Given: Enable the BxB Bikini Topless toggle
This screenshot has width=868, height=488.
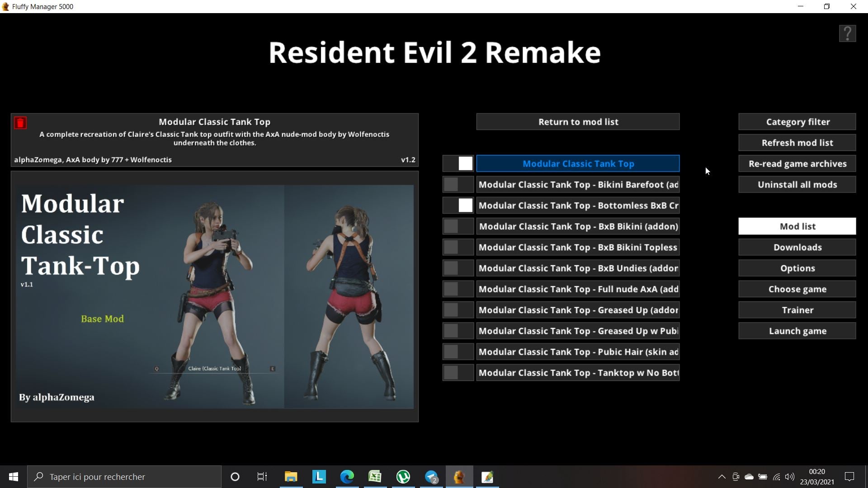Looking at the screenshot, I should (x=458, y=247).
